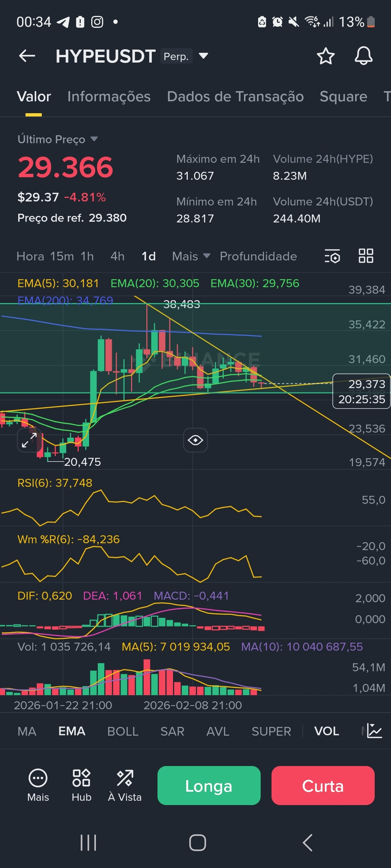Toggle EMA indicator
The image size is (391, 868).
coord(72,731)
